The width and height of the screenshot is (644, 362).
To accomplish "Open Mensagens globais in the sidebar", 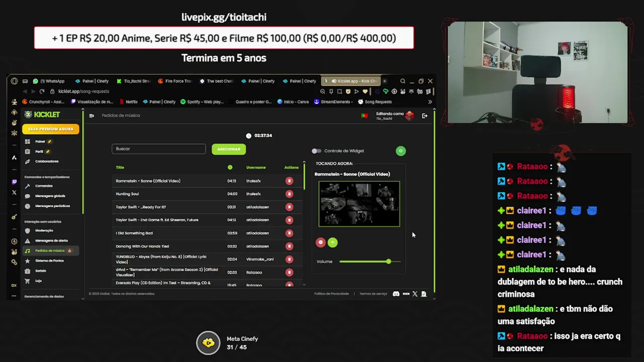I will (x=50, y=196).
